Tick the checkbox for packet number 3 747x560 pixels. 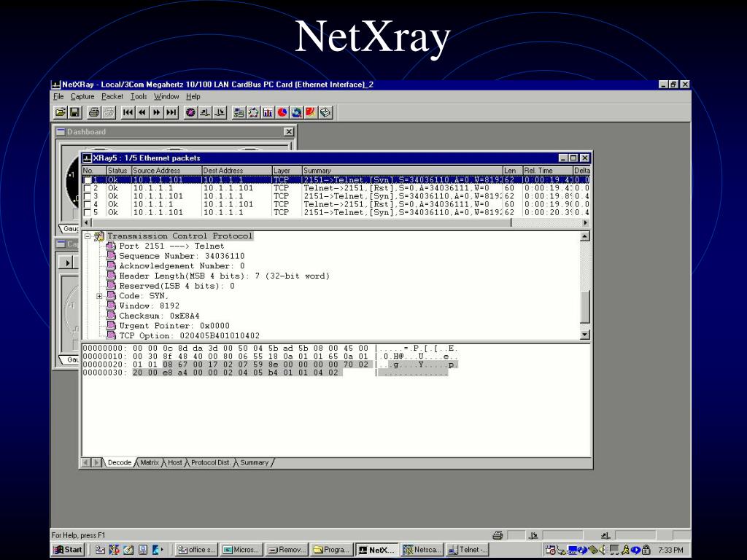88,197
